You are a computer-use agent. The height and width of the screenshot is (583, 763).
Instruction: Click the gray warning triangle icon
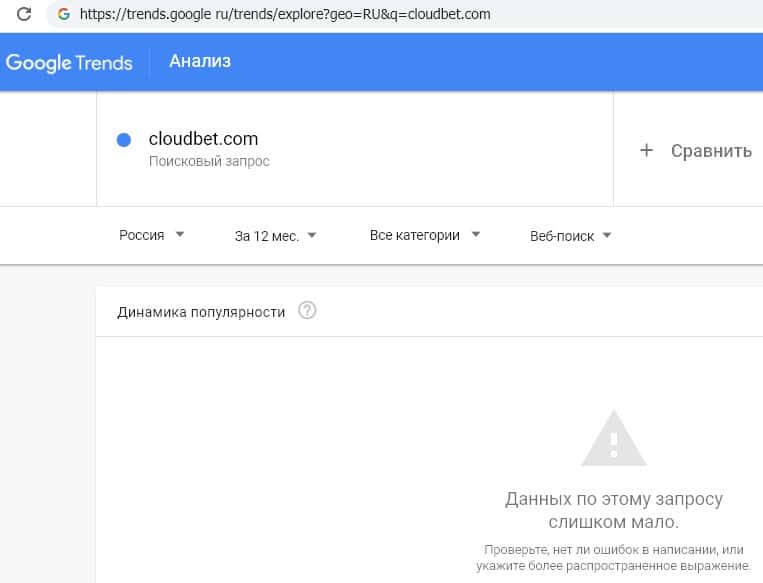tap(614, 438)
